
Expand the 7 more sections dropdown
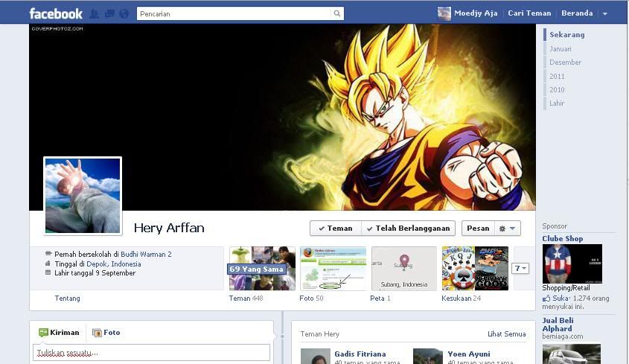click(x=520, y=268)
